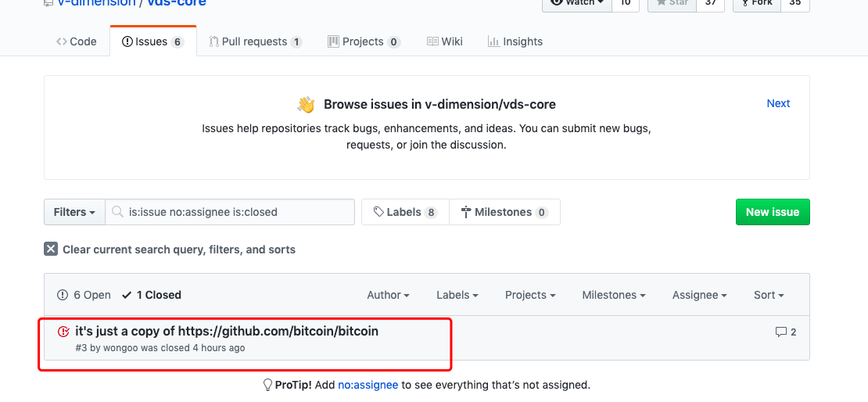
Task: Fork the repository
Action: [757, 3]
